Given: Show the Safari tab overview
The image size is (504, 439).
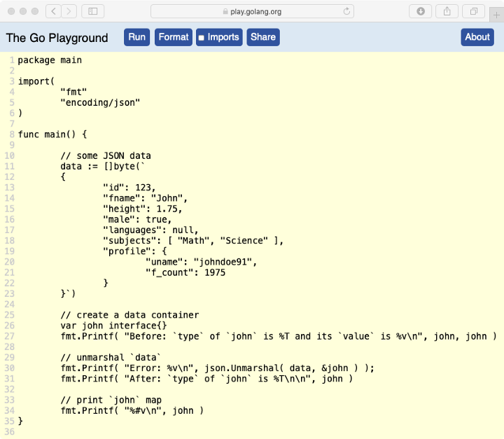Looking at the screenshot, I should tap(474, 11).
